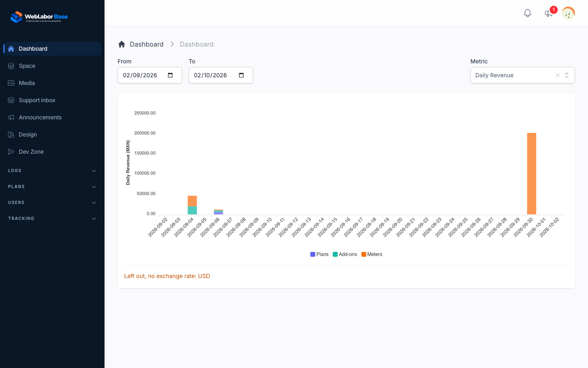The image size is (588, 368).
Task: Click the orange Meters segment on 2026-09-04
Action: tap(192, 201)
